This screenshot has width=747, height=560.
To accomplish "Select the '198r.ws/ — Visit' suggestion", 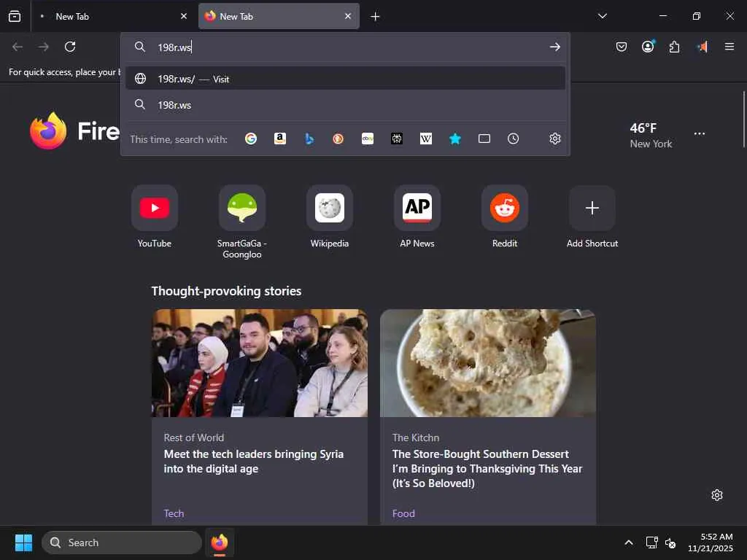I will (x=345, y=79).
